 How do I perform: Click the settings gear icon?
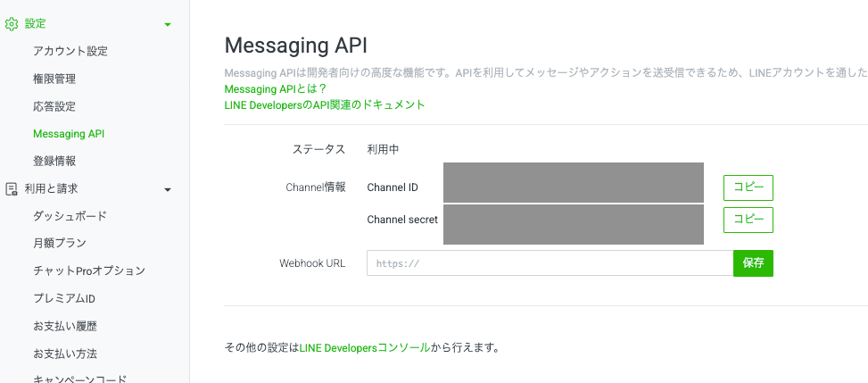click(11, 24)
